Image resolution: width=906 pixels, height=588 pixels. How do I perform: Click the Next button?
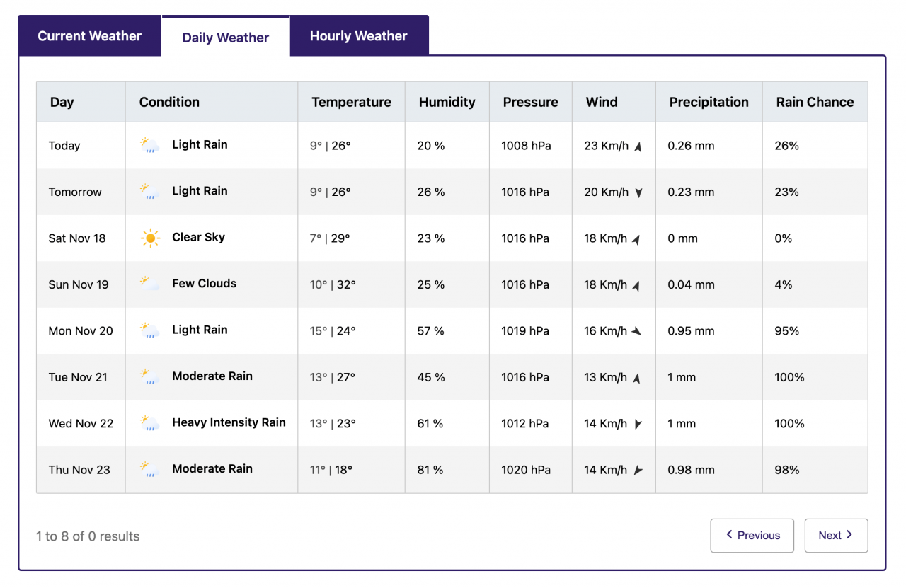click(x=836, y=536)
